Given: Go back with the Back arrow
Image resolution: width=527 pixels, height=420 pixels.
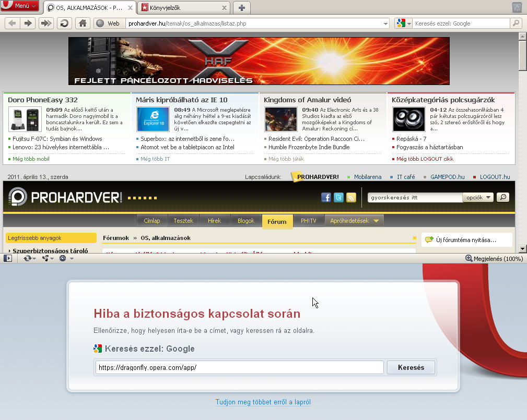Looking at the screenshot, I should click(13, 23).
